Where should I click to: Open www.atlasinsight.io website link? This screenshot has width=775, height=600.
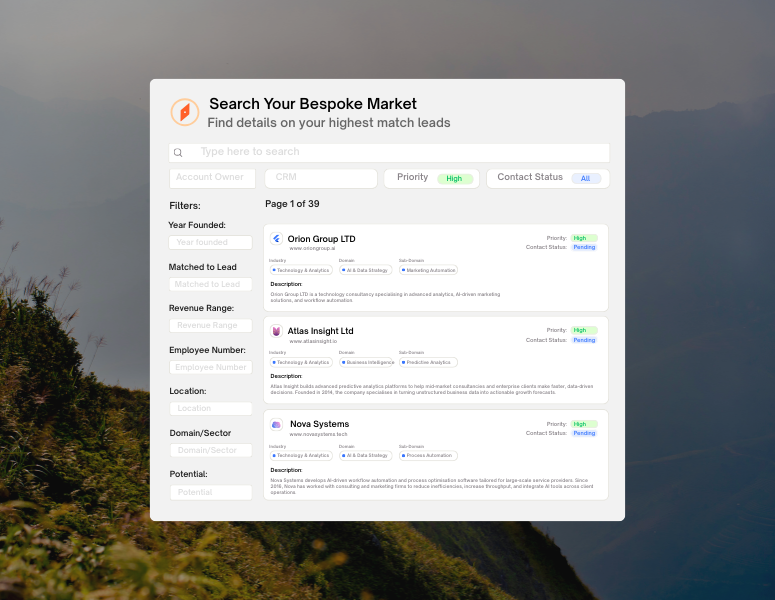tap(313, 341)
